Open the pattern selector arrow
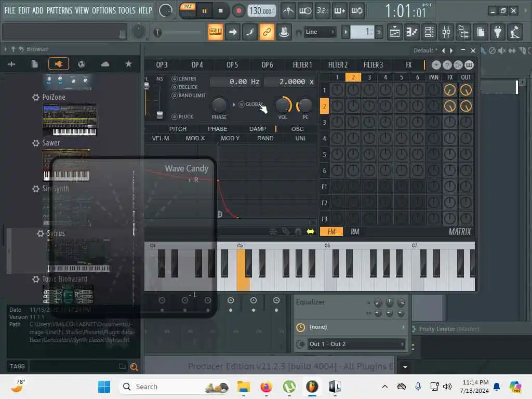 (345, 32)
